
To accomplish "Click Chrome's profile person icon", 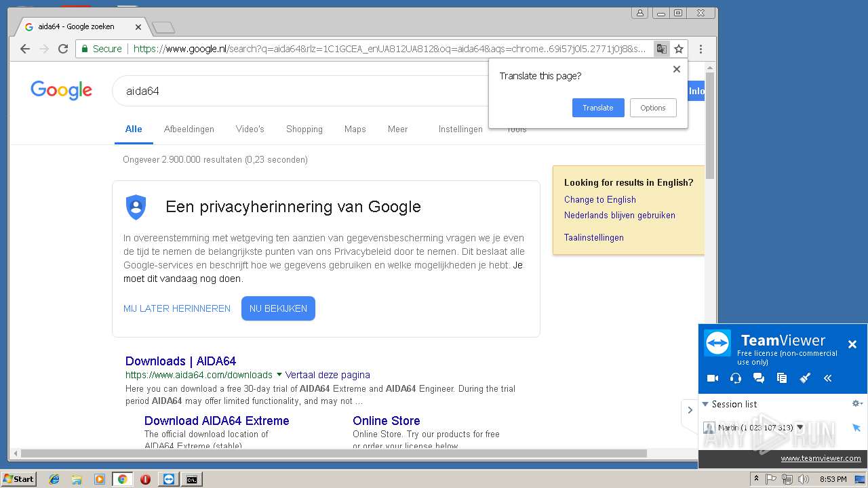I will coord(639,13).
